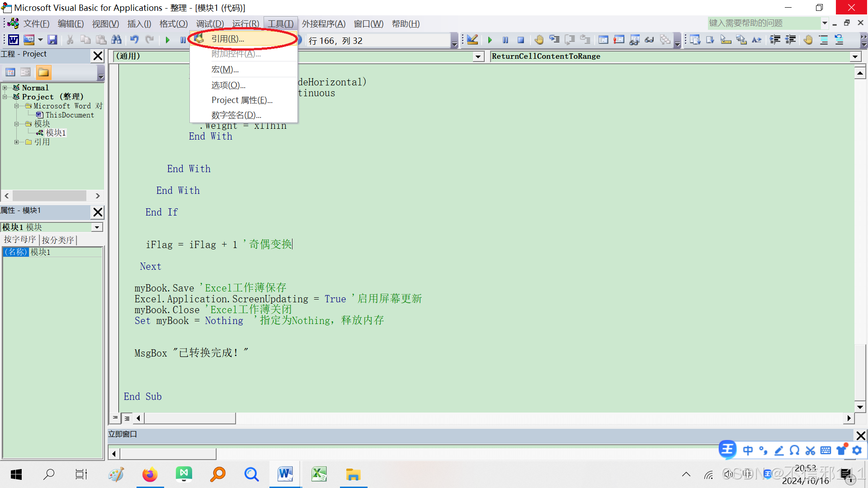868x488 pixels.
Task: Open the 调试(D) menu
Action: [210, 24]
